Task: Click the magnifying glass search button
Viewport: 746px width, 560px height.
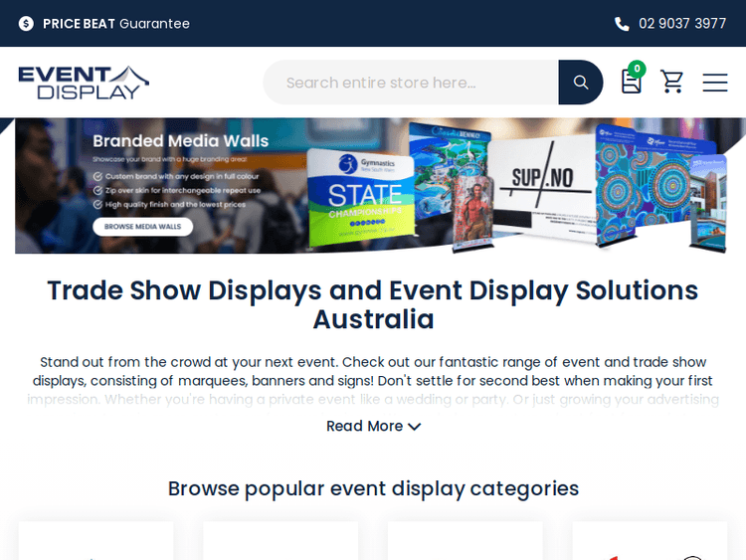Action: tap(581, 83)
